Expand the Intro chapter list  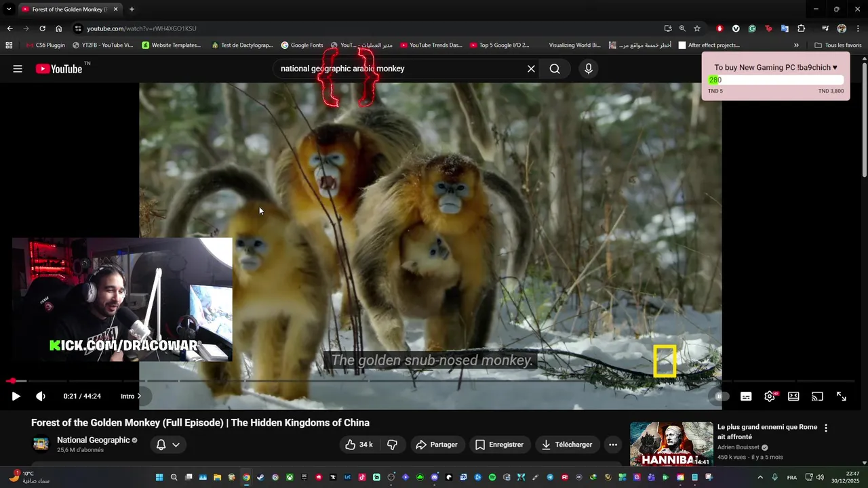coord(131,396)
